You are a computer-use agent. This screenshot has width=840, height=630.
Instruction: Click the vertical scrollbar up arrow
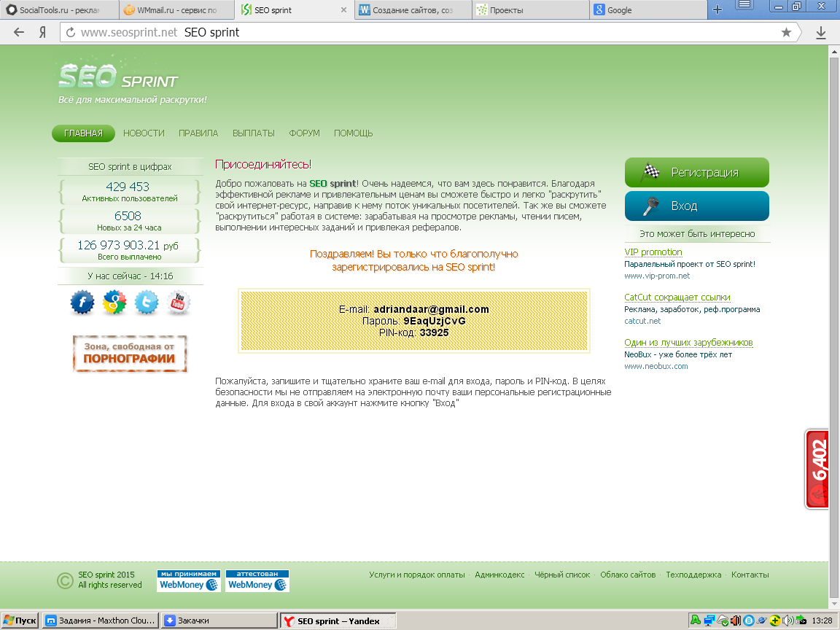coord(834,52)
